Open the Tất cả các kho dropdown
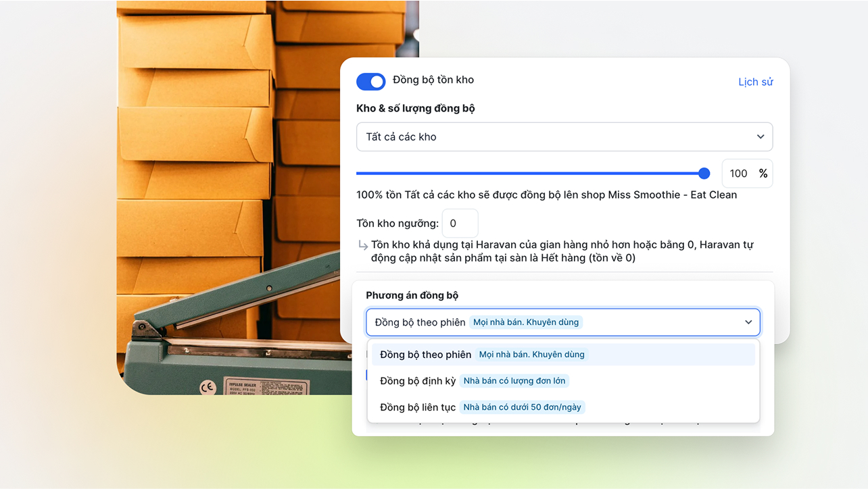 click(x=564, y=136)
